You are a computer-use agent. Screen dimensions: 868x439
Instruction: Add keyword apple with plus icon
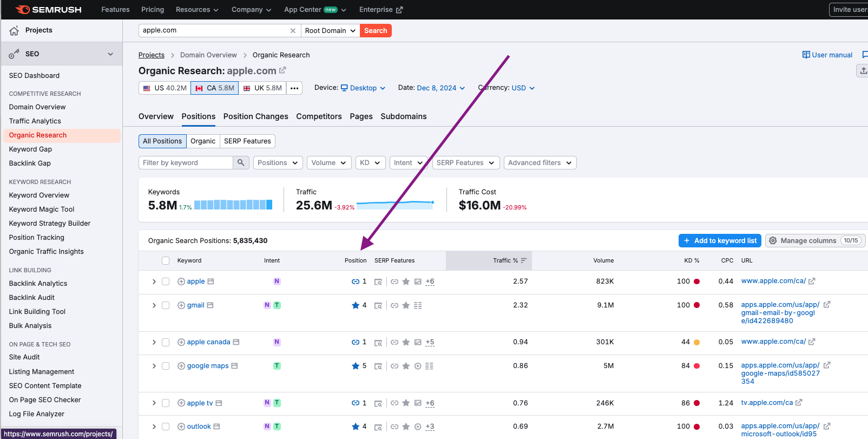coord(181,281)
